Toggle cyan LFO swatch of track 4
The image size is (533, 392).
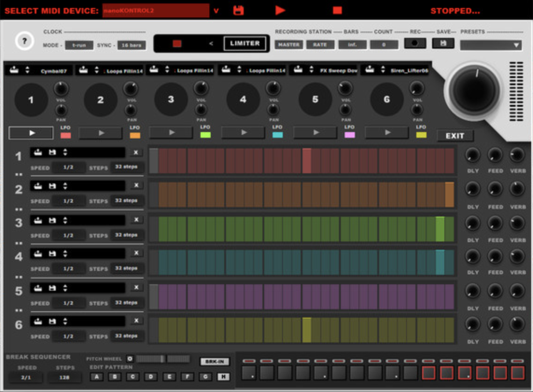pyautogui.click(x=277, y=134)
